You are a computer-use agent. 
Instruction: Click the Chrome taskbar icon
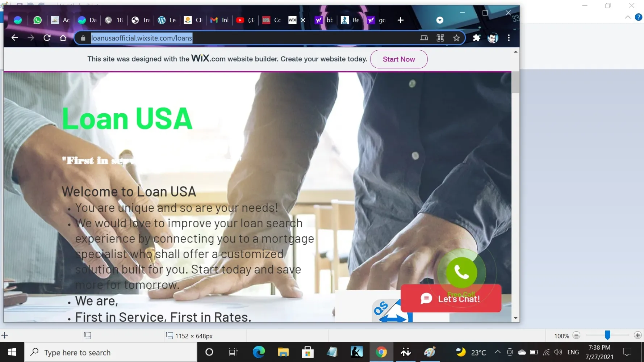coord(381,352)
